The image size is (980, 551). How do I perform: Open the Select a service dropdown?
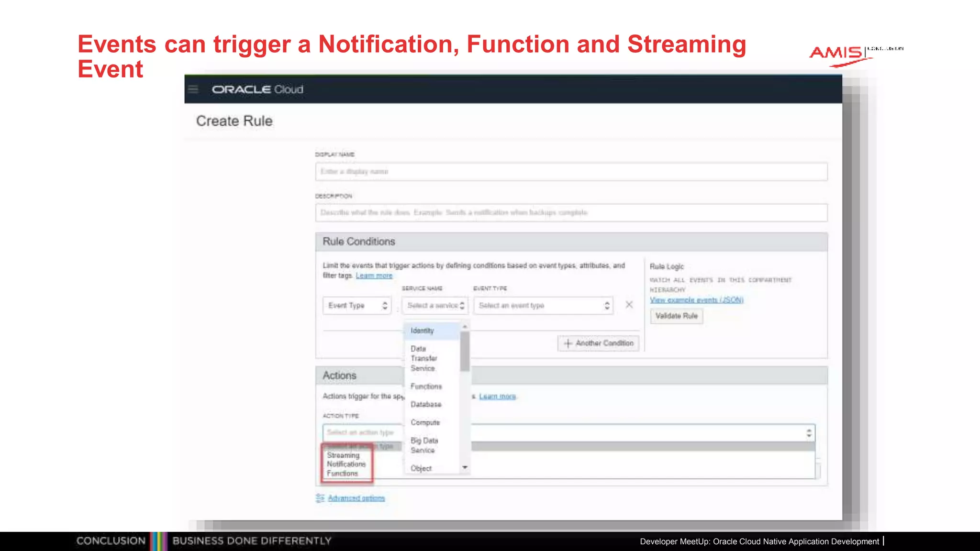click(x=435, y=306)
